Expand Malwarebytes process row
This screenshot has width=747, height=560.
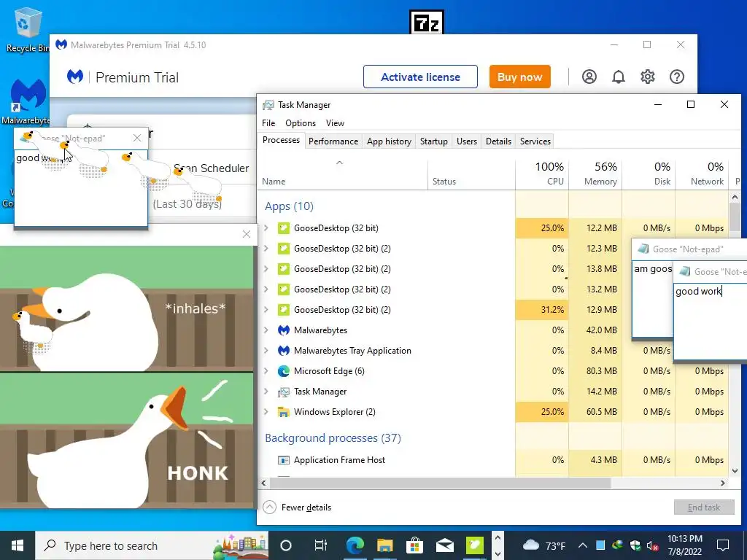pos(266,330)
